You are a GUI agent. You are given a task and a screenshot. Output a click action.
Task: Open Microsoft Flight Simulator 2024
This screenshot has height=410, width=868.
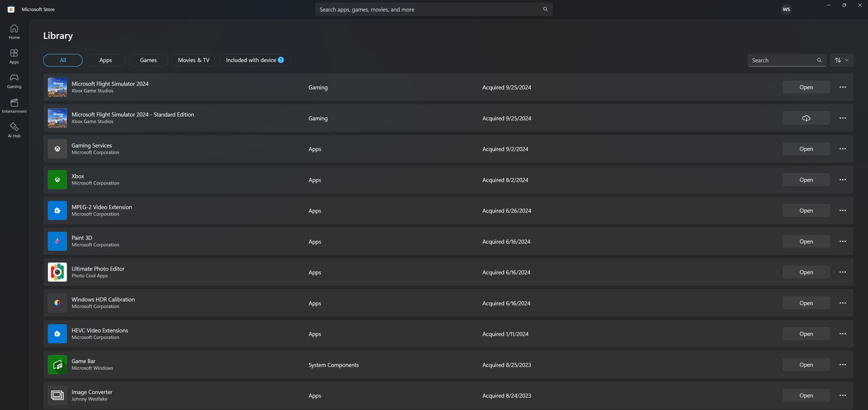click(x=806, y=87)
